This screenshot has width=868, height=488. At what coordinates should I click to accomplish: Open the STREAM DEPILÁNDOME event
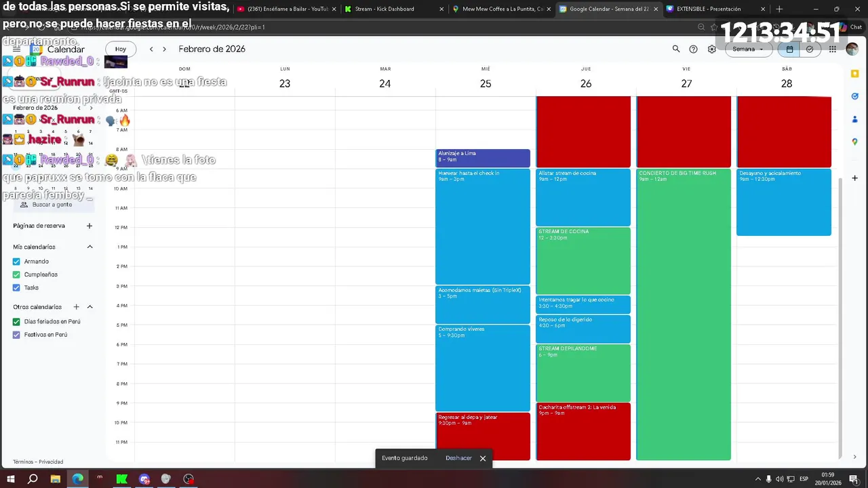tap(583, 373)
